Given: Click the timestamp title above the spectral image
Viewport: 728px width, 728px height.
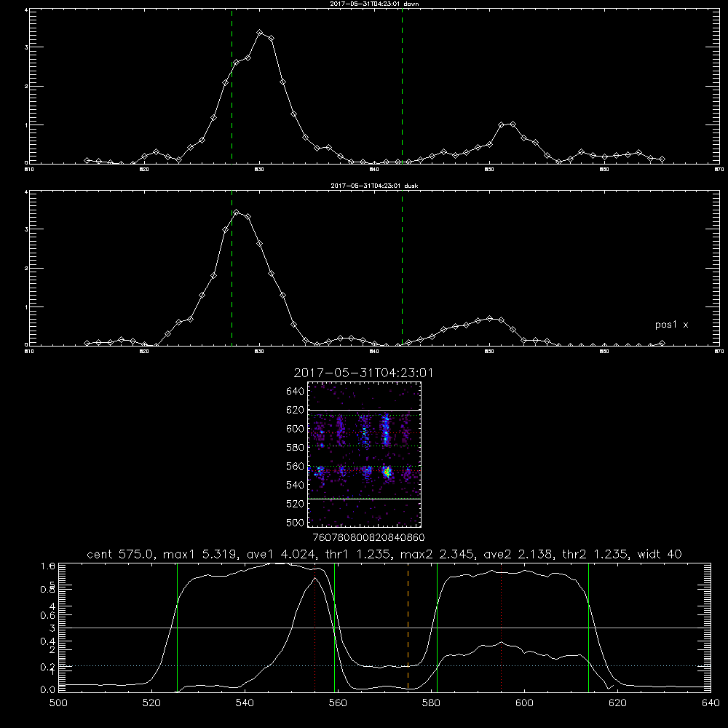Looking at the screenshot, I should (x=363, y=373).
